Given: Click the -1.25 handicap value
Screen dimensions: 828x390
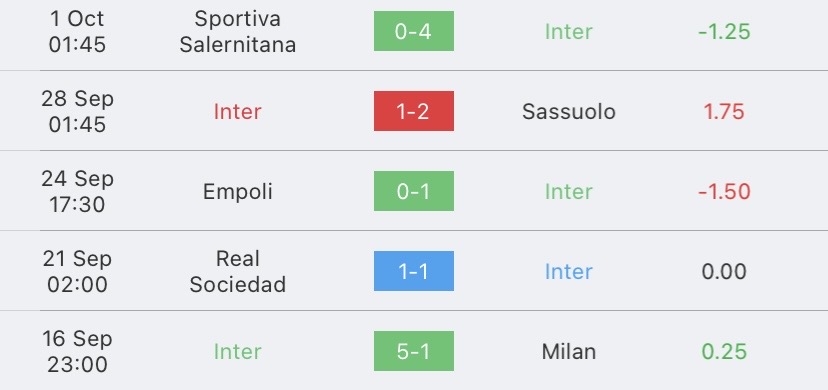Looking at the screenshot, I should (x=724, y=32).
